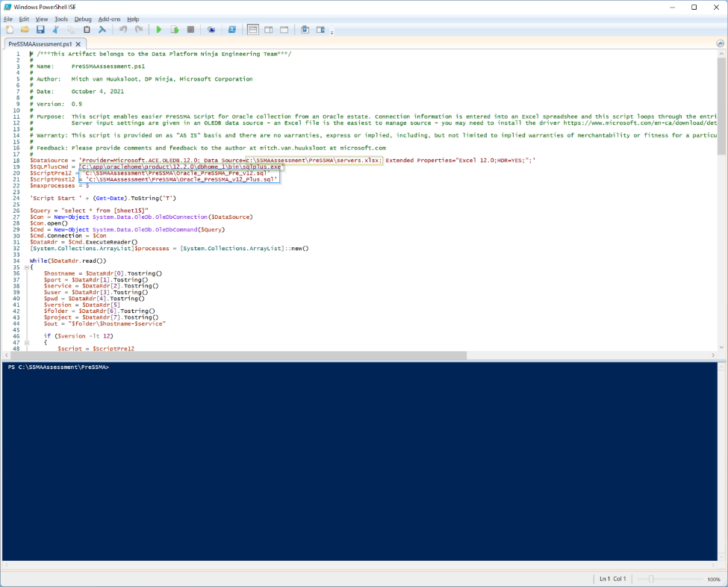Undo the last edit

click(123, 30)
